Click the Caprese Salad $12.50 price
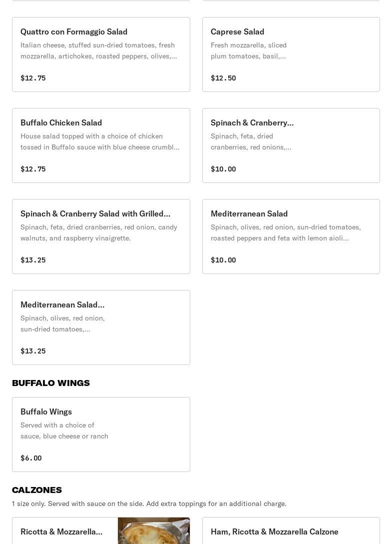 [x=223, y=78]
